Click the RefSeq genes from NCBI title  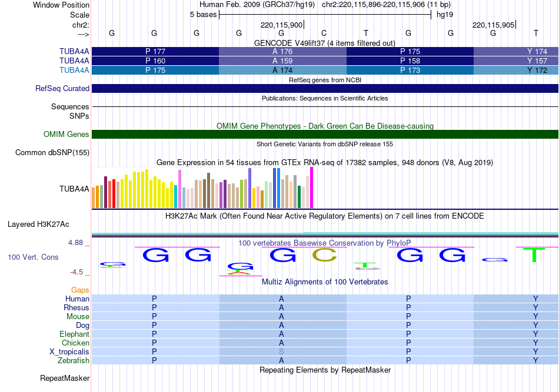tap(325, 80)
